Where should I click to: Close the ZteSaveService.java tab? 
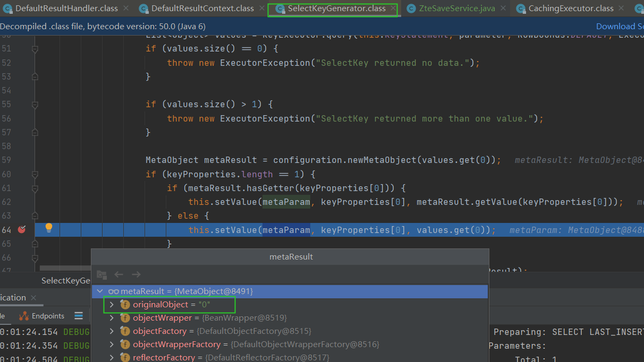pyautogui.click(x=503, y=8)
